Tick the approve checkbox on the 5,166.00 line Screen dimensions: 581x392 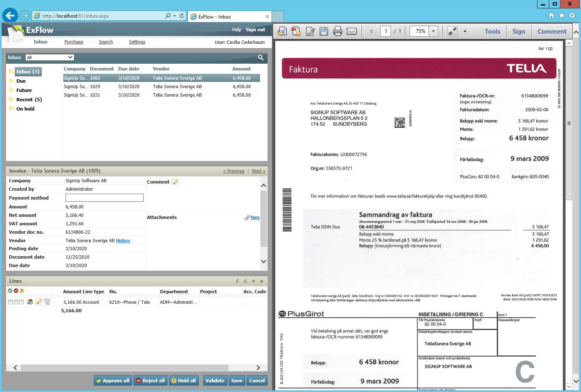point(11,302)
